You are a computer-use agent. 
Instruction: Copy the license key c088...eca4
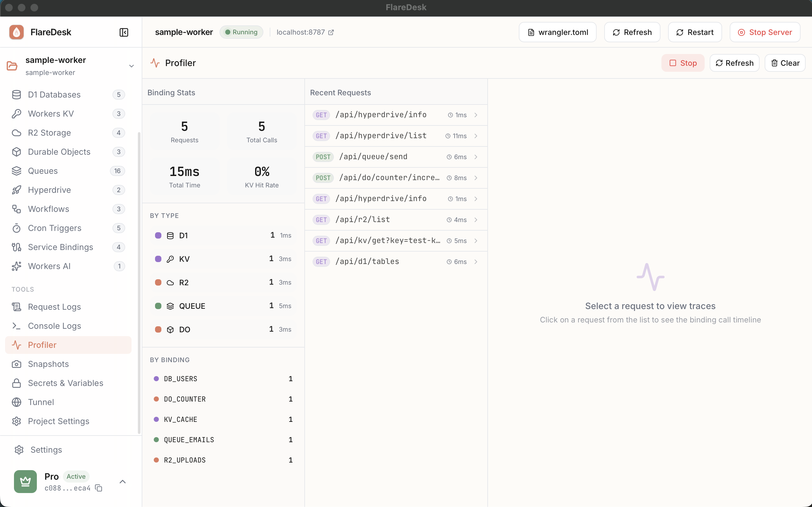[99, 489]
